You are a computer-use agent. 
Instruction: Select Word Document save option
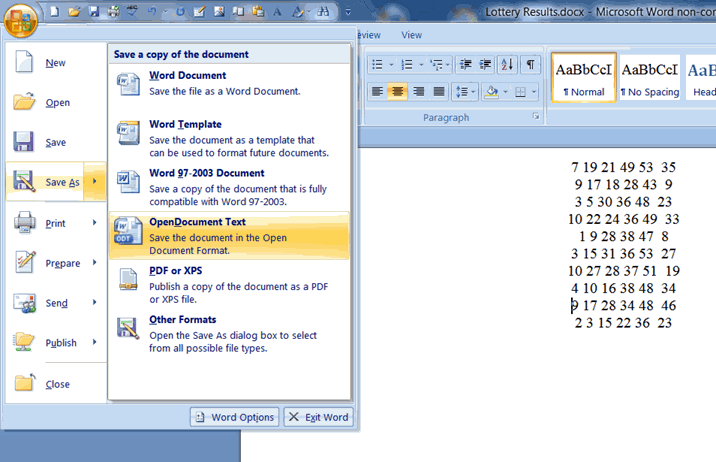[x=229, y=84]
